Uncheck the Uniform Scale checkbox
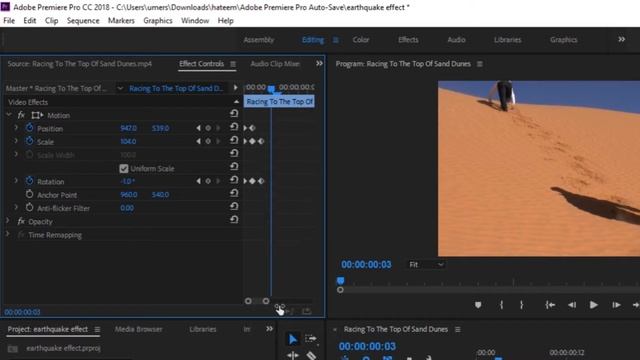This screenshot has width=640, height=360. 124,168
